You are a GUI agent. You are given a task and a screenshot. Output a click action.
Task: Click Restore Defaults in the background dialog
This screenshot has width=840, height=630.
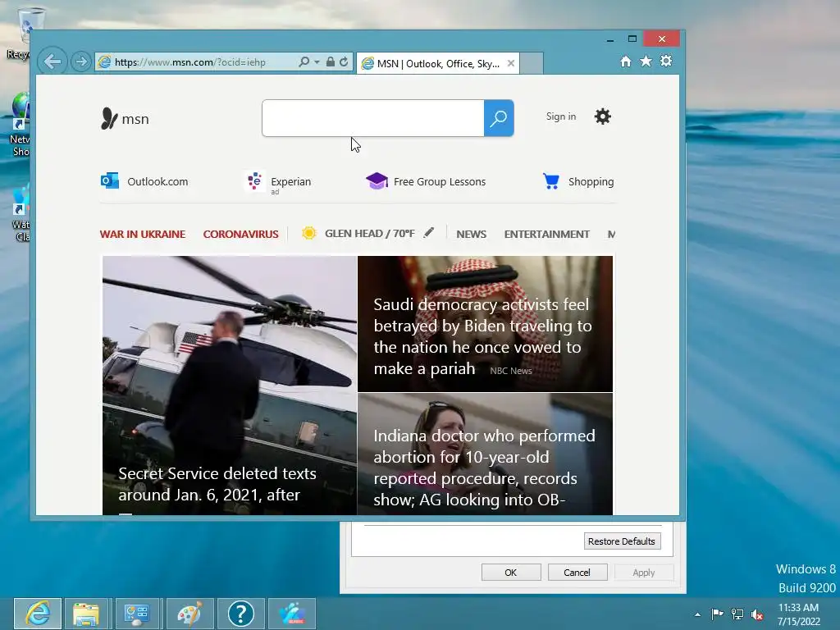pyautogui.click(x=622, y=541)
